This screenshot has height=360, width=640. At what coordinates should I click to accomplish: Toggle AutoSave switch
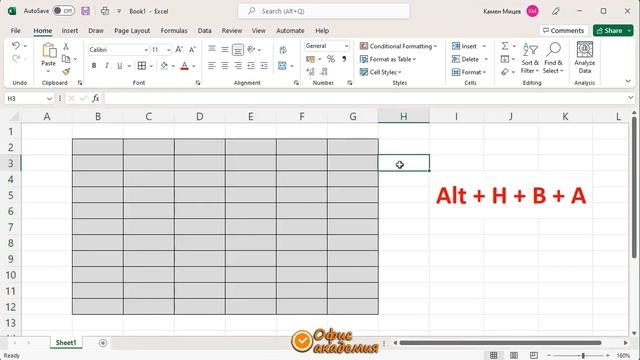point(64,11)
